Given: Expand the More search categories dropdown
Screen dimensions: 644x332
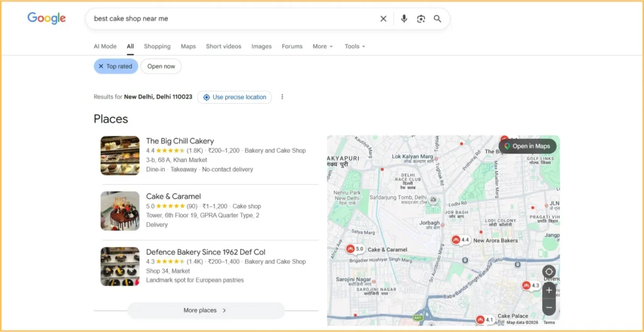Looking at the screenshot, I should tap(323, 47).
